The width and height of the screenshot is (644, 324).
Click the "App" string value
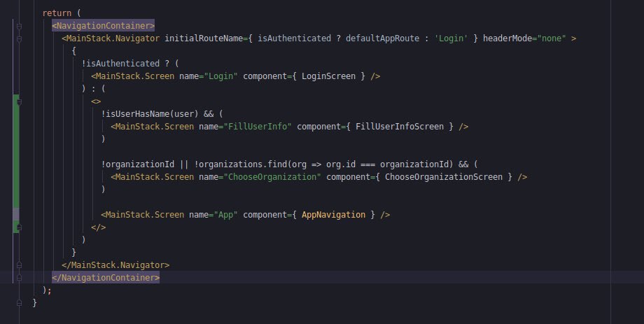226,215
